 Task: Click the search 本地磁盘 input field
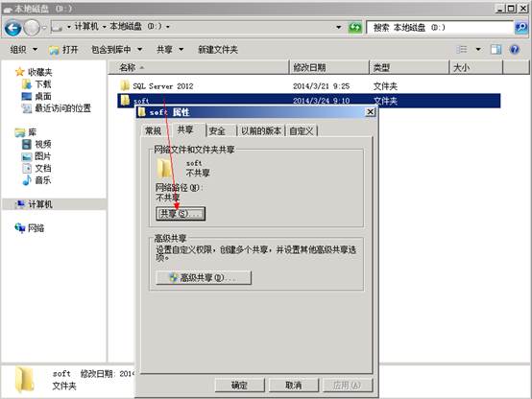(x=441, y=28)
